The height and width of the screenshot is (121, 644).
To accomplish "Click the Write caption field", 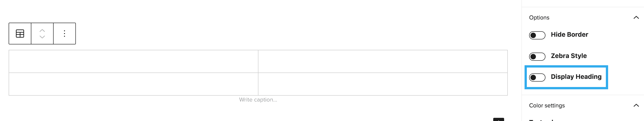I will [258, 100].
